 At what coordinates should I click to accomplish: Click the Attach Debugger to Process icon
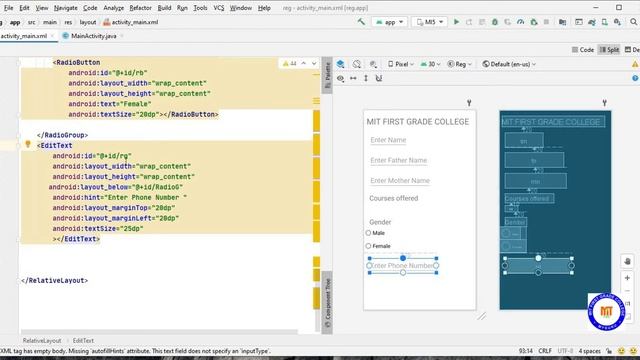tap(533, 22)
